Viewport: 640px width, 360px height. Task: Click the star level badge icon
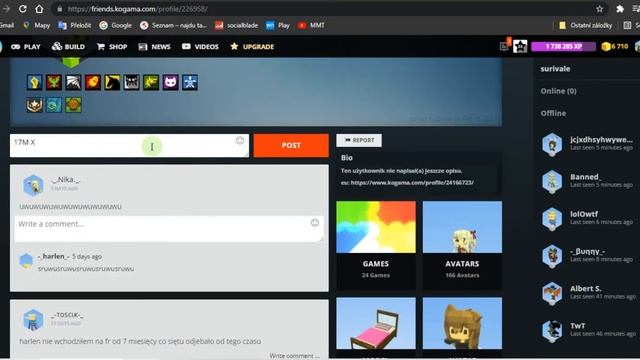point(520,47)
